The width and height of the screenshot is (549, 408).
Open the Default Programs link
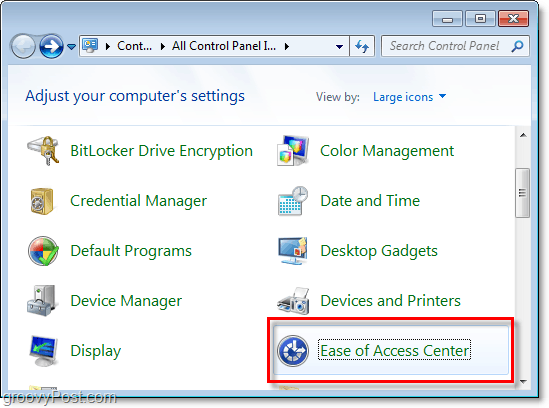coord(131,251)
